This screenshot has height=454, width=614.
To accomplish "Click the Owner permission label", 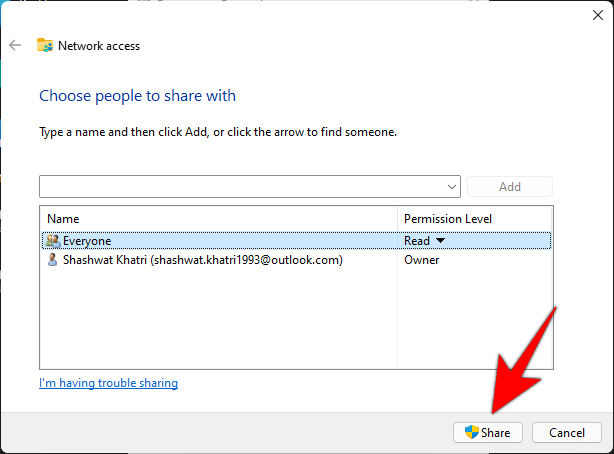I will pos(421,260).
